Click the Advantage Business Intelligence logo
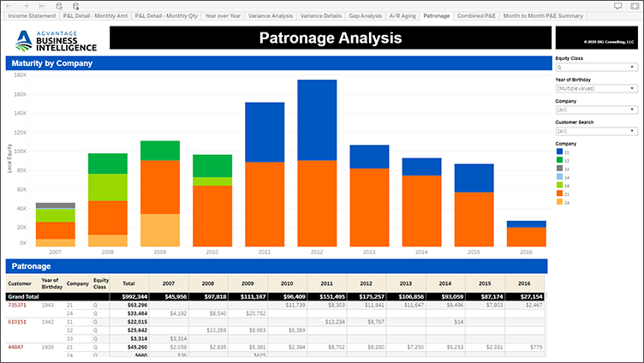Screen dimensions: 644x363 (x=57, y=39)
